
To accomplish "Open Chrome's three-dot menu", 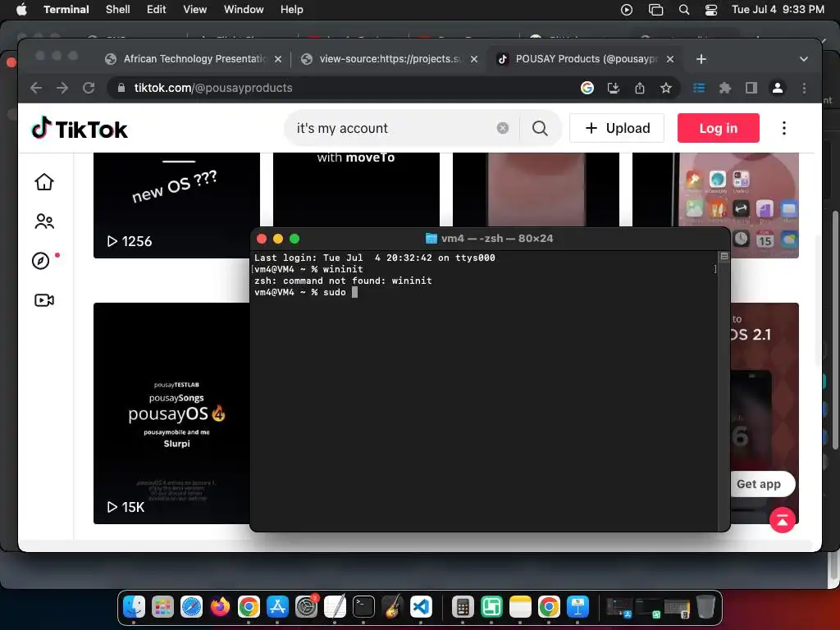I will pyautogui.click(x=804, y=88).
